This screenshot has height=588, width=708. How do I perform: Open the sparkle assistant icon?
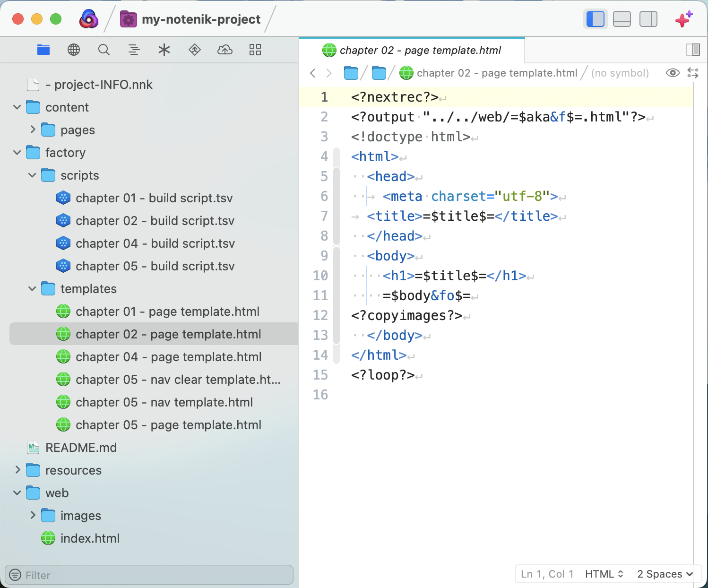tap(684, 19)
